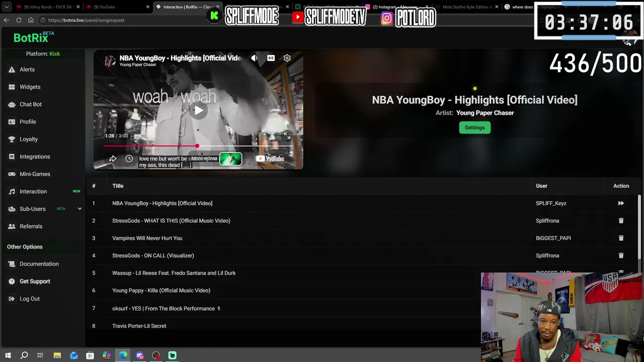This screenshot has width=644, height=362.
Task: Click "Spliffrona" on the WHAT IS THIS row
Action: pyautogui.click(x=547, y=221)
